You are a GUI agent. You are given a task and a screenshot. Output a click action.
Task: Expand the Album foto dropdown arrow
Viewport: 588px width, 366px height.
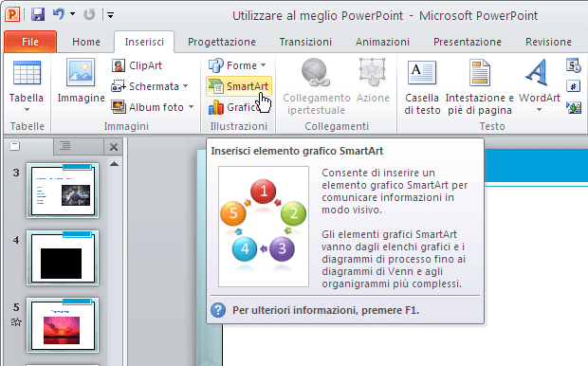pos(192,107)
